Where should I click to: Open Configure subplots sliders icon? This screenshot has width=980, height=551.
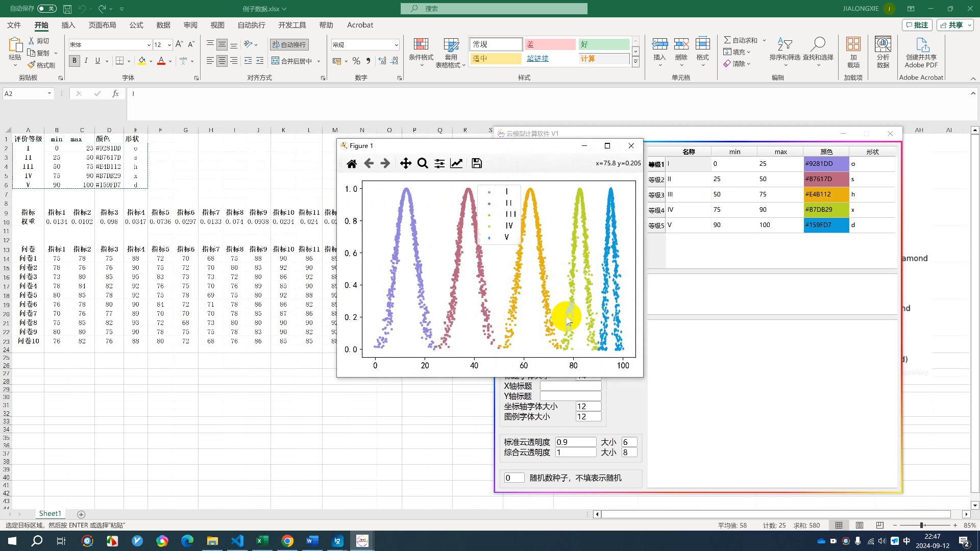(439, 163)
